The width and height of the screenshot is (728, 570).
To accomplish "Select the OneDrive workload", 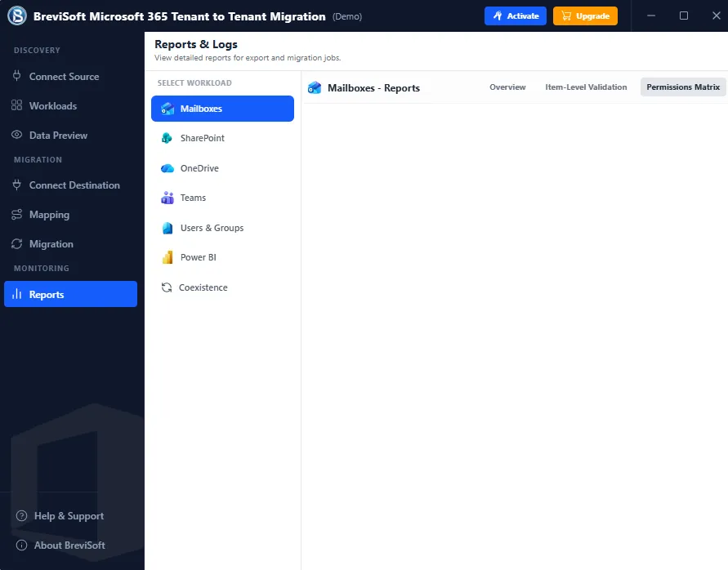I will 222,168.
